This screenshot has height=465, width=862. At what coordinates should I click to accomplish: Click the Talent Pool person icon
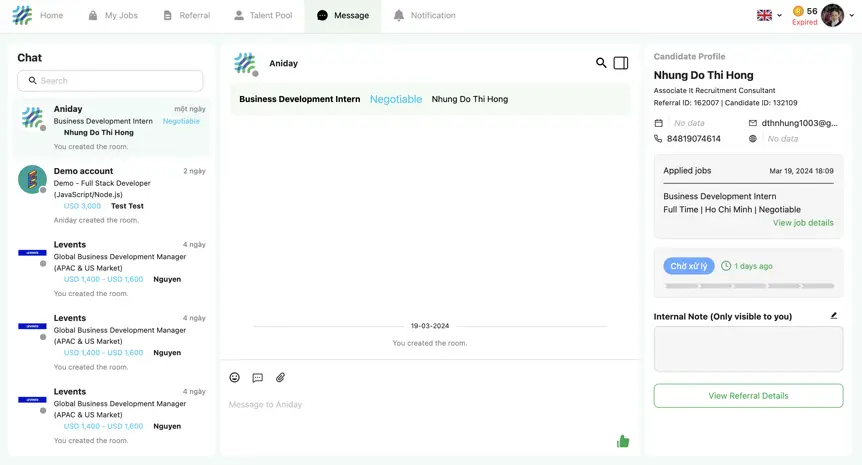coord(239,15)
